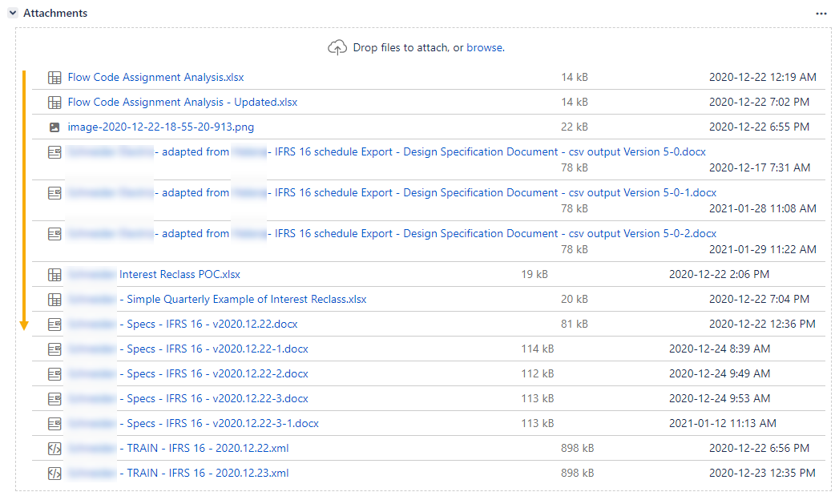Click image icon next to image-2020-12-22-18-55-20-913.png
This screenshot has height=504, width=839.
[54, 127]
